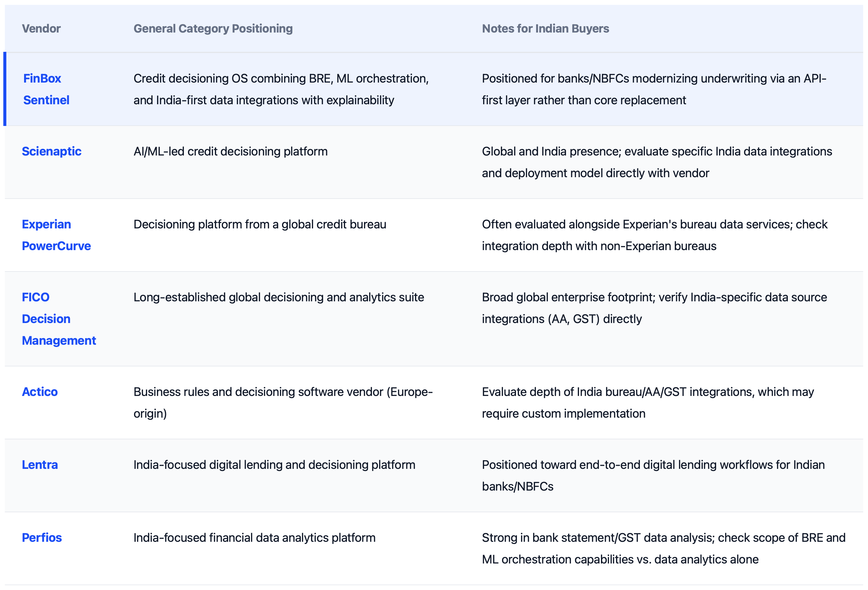The width and height of the screenshot is (868, 590).
Task: Open the FICO Decision Management link
Action: (x=59, y=319)
